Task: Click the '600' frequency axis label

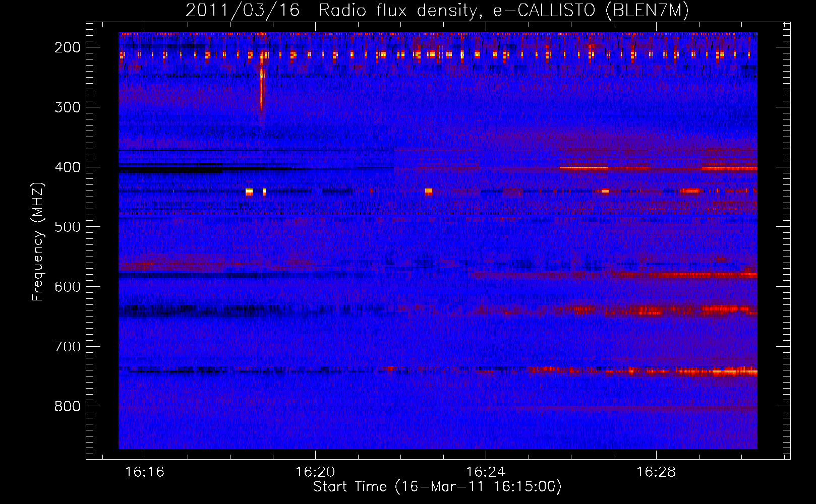Action: click(68, 287)
